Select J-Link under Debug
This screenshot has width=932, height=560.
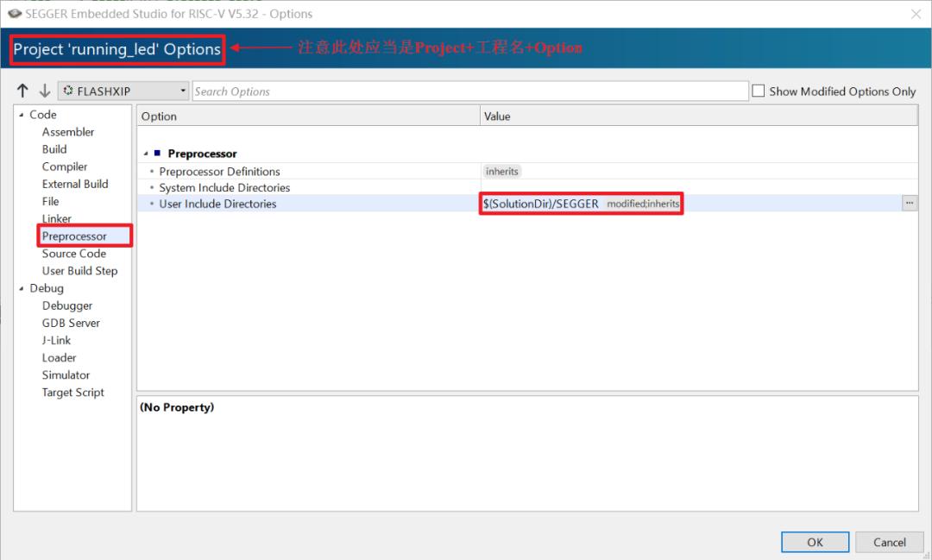tap(56, 340)
